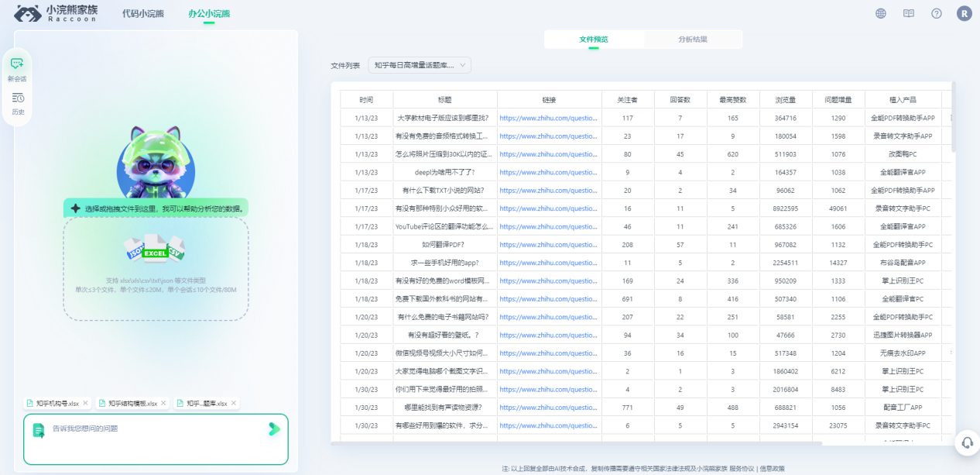980x475 pixels.
Task: Click the 关注者 column header
Action: (628, 100)
